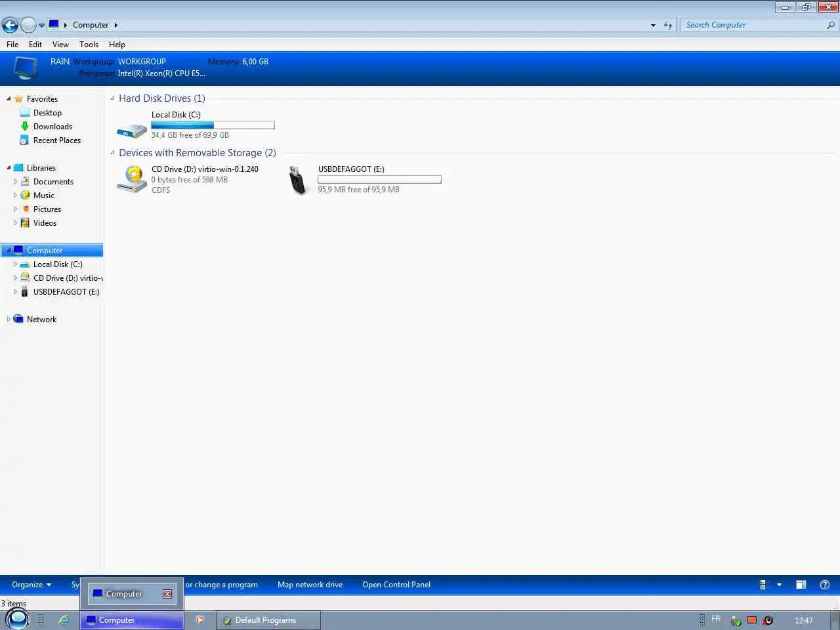Screen dimensions: 840x630
Task: Click the Back navigation arrow
Action: pyautogui.click(x=10, y=25)
